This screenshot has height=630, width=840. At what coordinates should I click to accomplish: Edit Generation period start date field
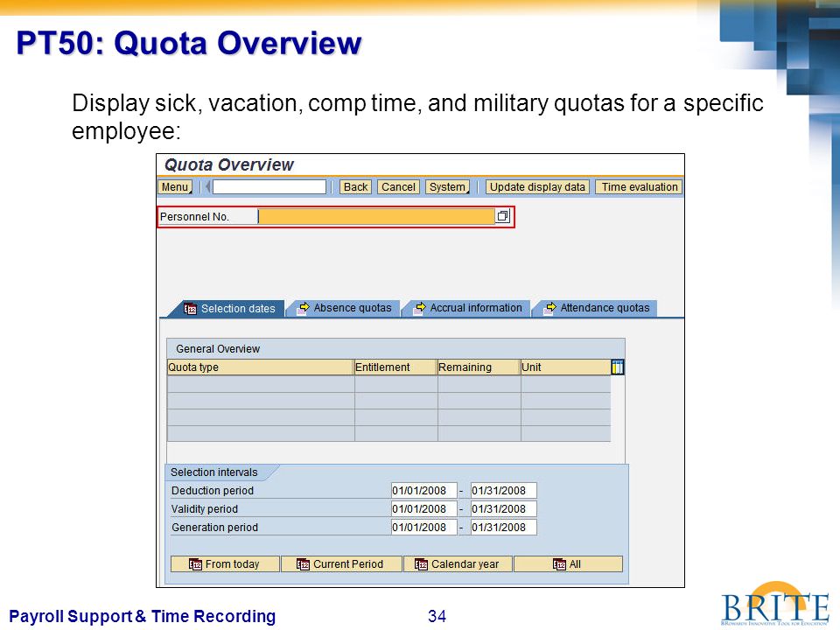(x=423, y=527)
